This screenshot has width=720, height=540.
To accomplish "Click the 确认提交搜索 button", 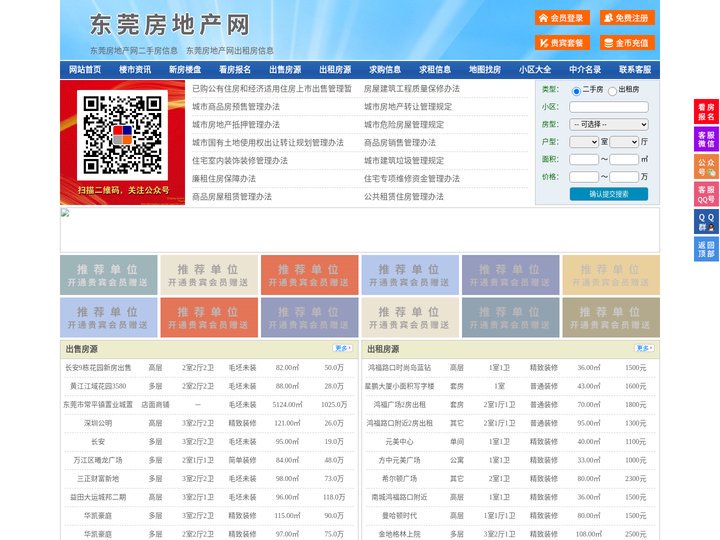I will [x=609, y=194].
